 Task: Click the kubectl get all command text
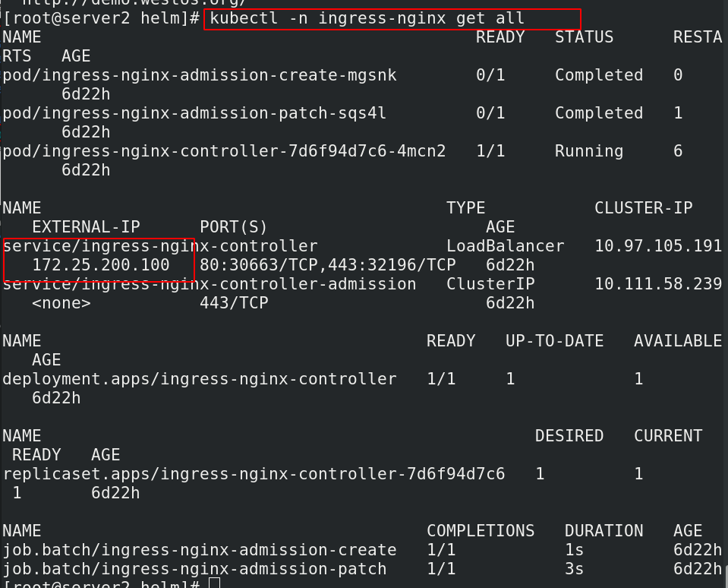click(x=367, y=18)
